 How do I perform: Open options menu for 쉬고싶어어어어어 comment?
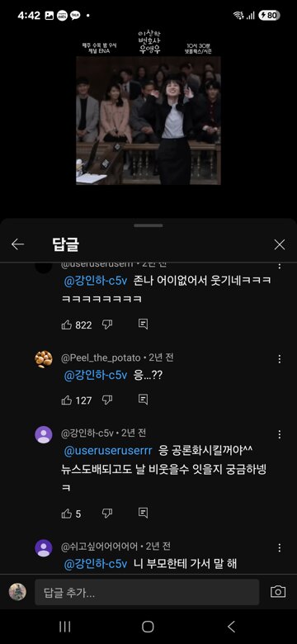click(280, 547)
